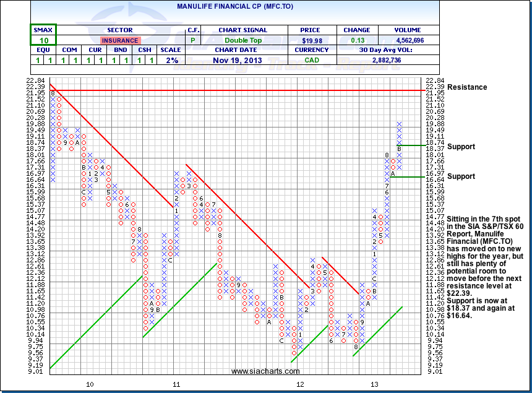Click the 2% scale value
Screen dimensions: 532x393
coord(172,60)
